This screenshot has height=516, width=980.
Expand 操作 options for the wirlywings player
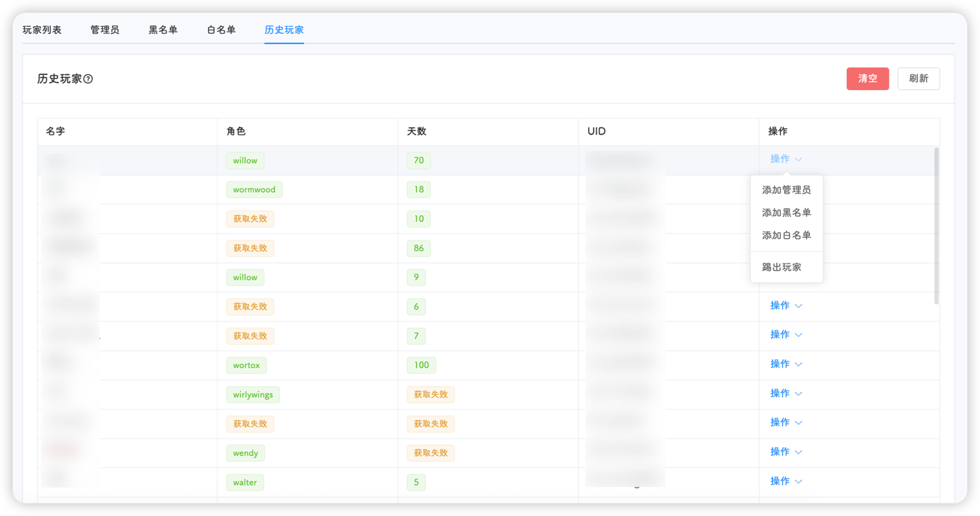click(786, 393)
